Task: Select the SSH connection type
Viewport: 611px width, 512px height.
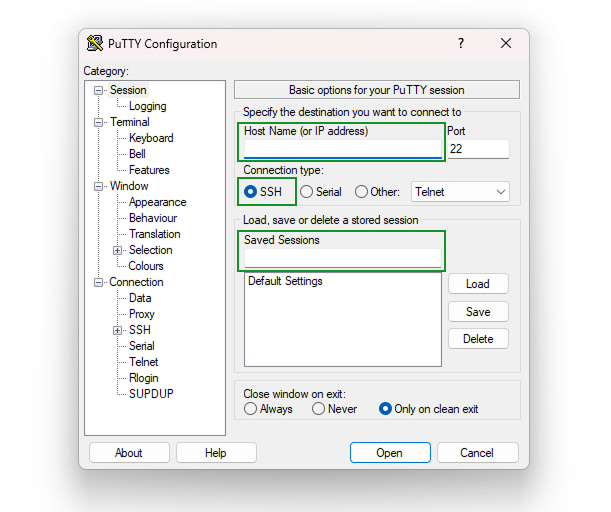Action: (251, 192)
